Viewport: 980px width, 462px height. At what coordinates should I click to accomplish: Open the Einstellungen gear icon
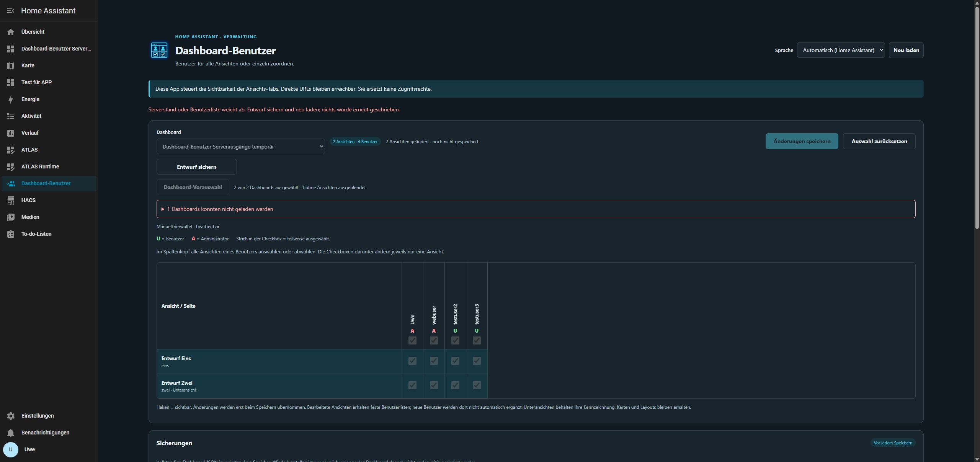[11, 416]
